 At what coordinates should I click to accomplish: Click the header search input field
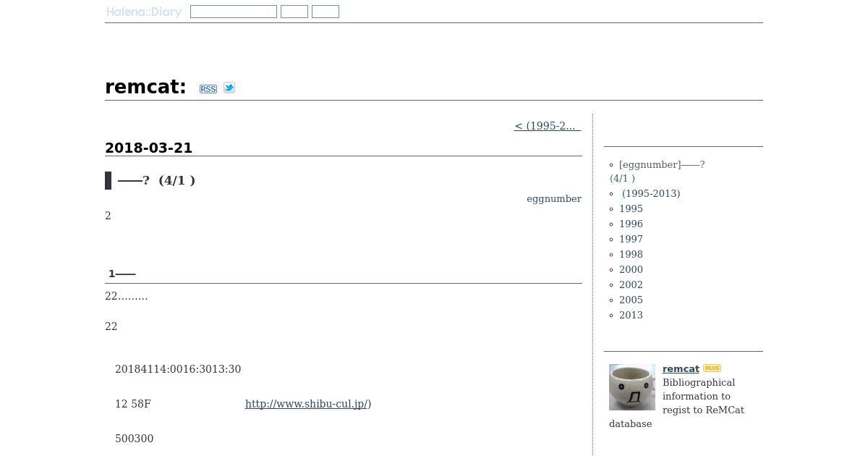click(x=234, y=12)
